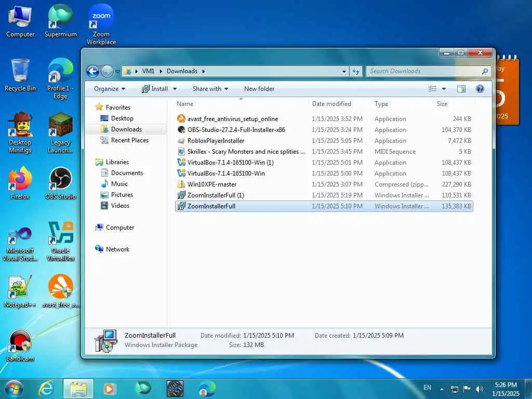Show the preview pane
532x399 pixels.
coord(461,89)
